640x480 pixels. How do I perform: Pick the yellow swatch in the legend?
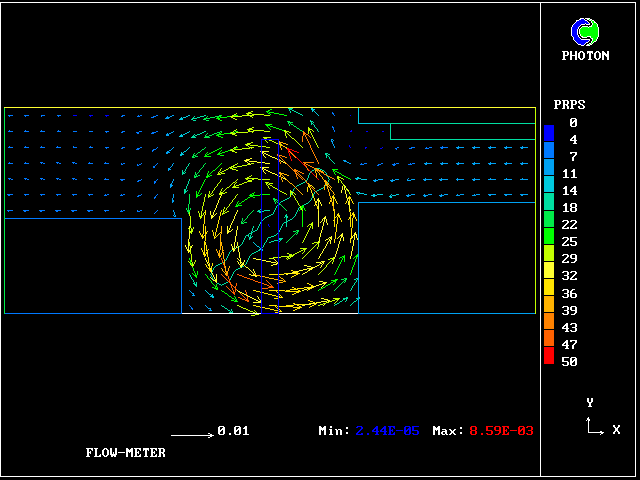click(549, 270)
